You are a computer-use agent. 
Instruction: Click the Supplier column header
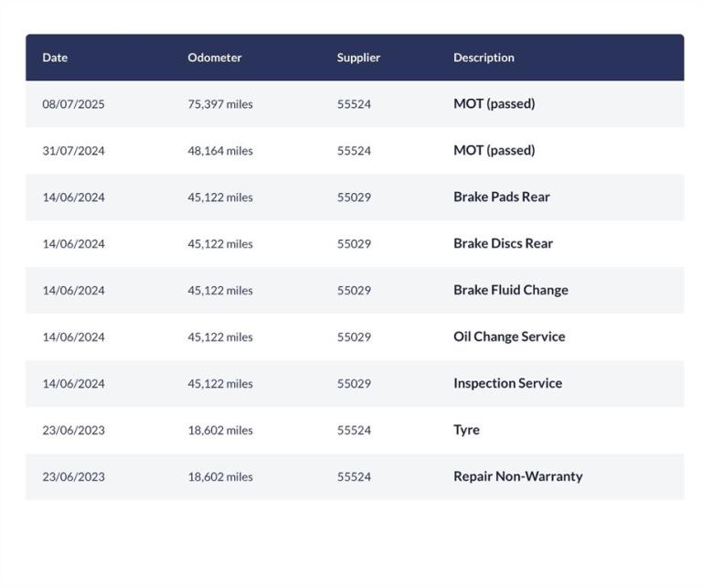coord(358,58)
